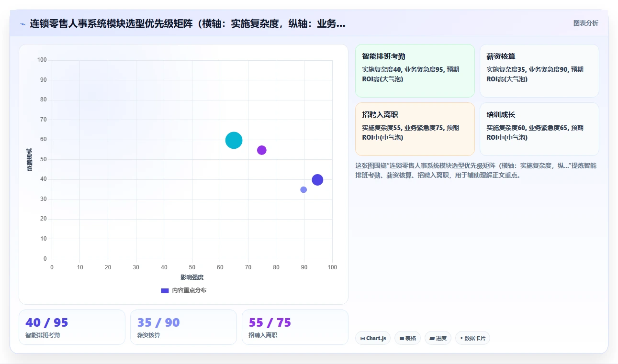
Task: Open the 招聘入离职 orange info card
Action: coord(415,129)
